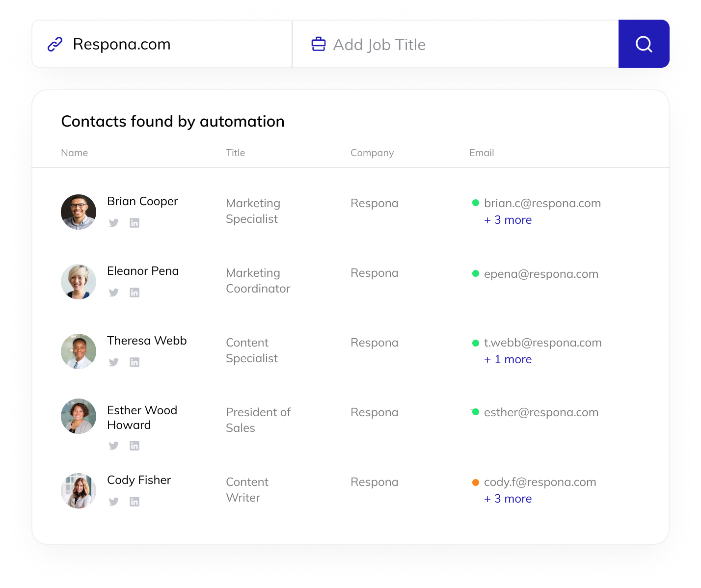Viewport: 701px width, 588px height.
Task: Click Eleanor Pena's Twitter icon
Action: click(113, 292)
